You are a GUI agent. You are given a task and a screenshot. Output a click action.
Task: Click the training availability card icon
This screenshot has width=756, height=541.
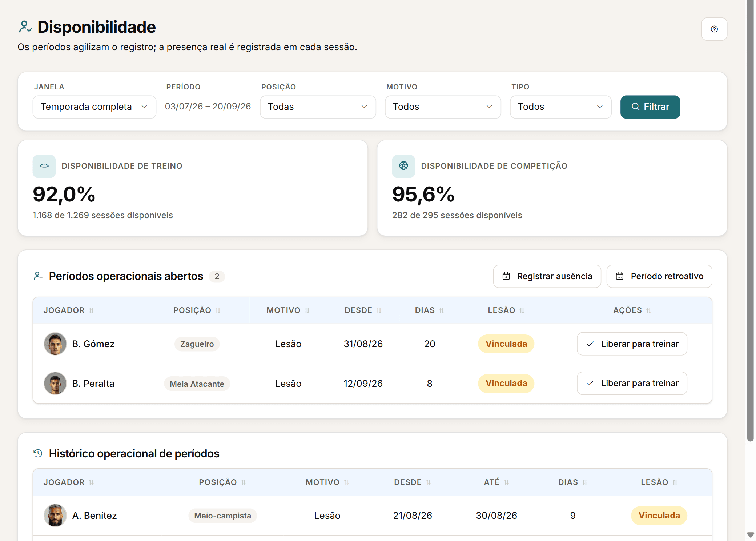click(x=44, y=166)
